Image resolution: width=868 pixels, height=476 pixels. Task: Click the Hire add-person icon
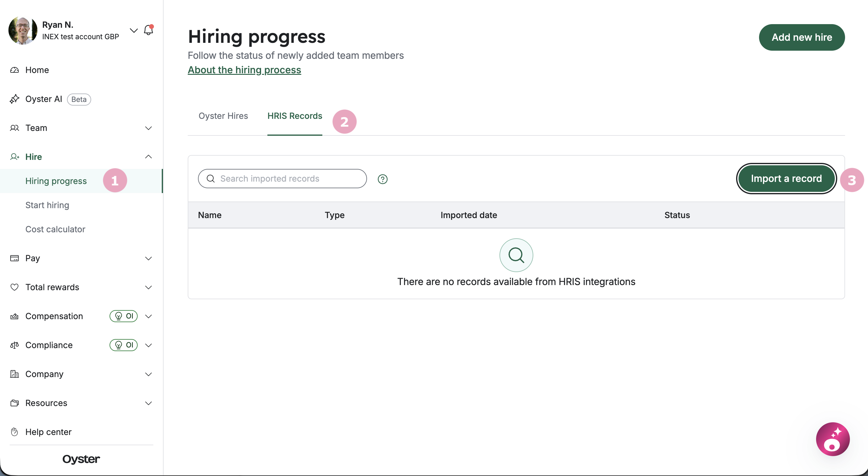[14, 157]
